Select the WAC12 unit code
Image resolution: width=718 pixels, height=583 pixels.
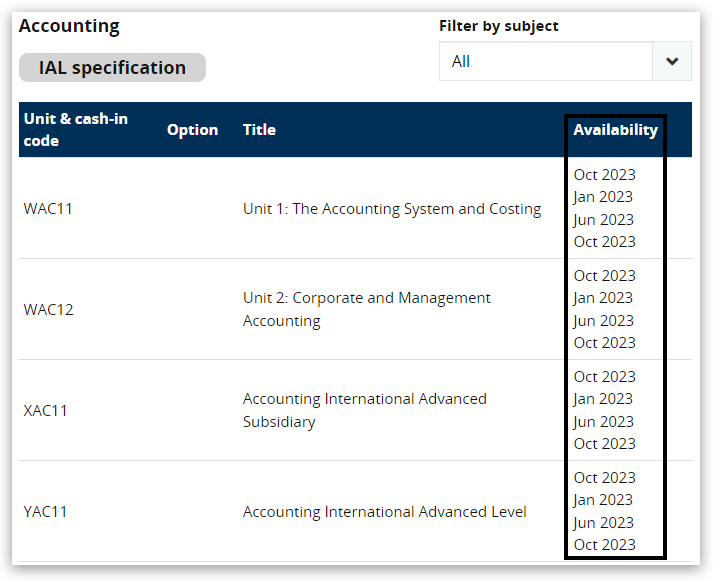48,310
